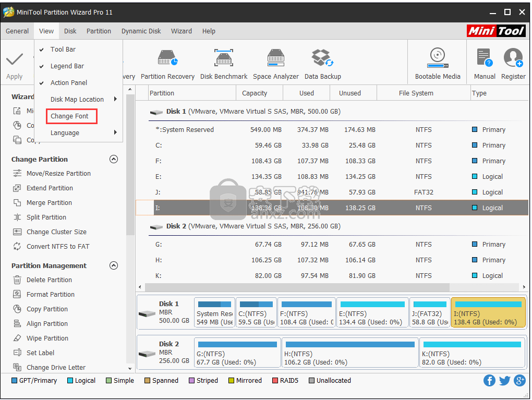Click the Register user icon

513,58
